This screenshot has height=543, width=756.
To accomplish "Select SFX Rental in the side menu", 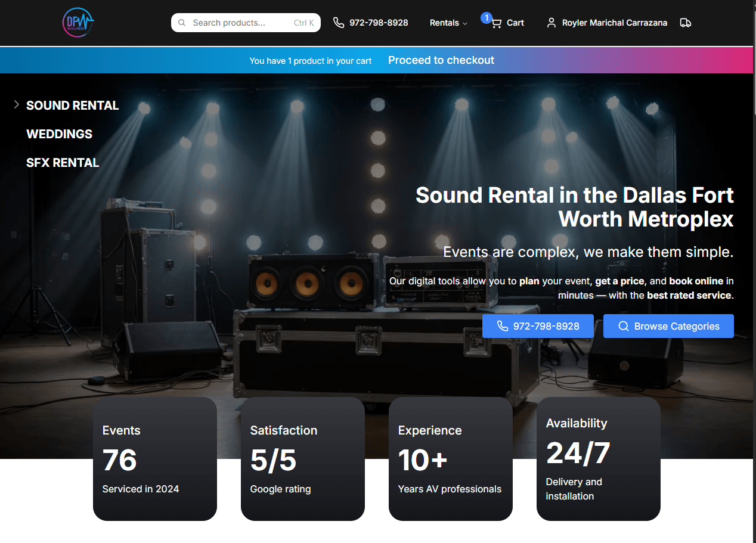I will pos(63,163).
